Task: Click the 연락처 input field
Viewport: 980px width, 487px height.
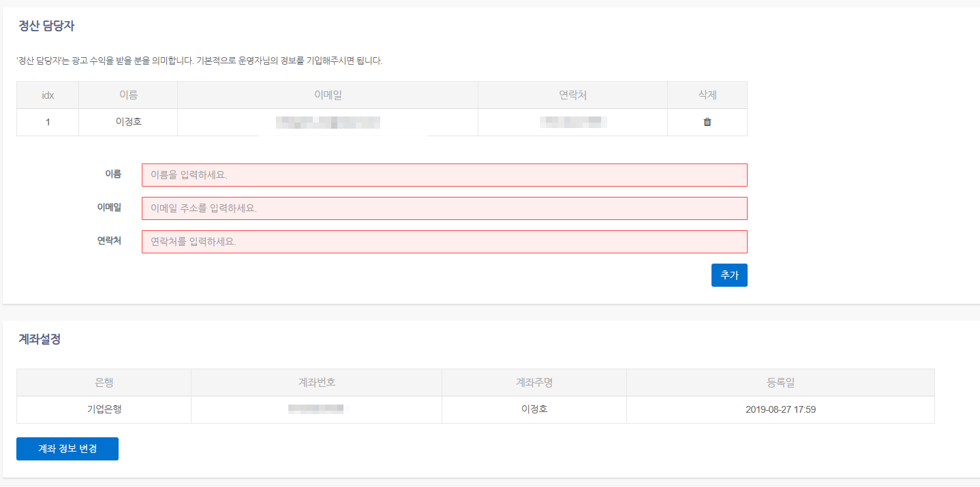Action: point(443,241)
